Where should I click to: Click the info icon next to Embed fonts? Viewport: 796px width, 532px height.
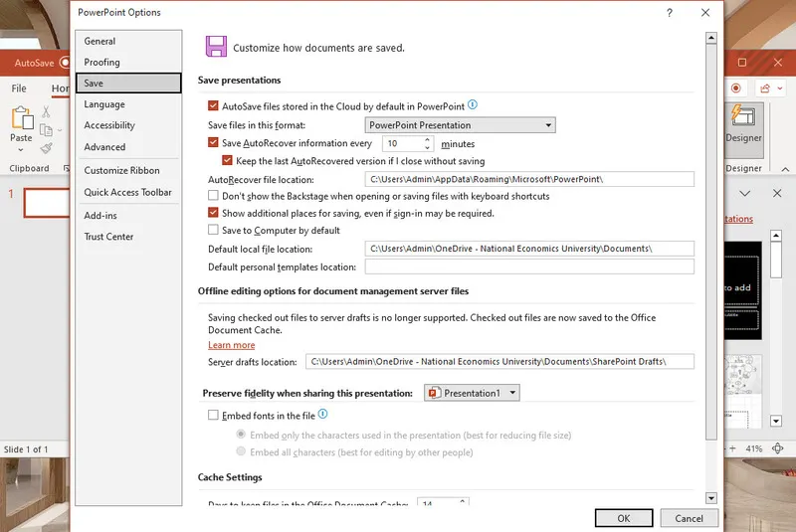[x=322, y=415]
